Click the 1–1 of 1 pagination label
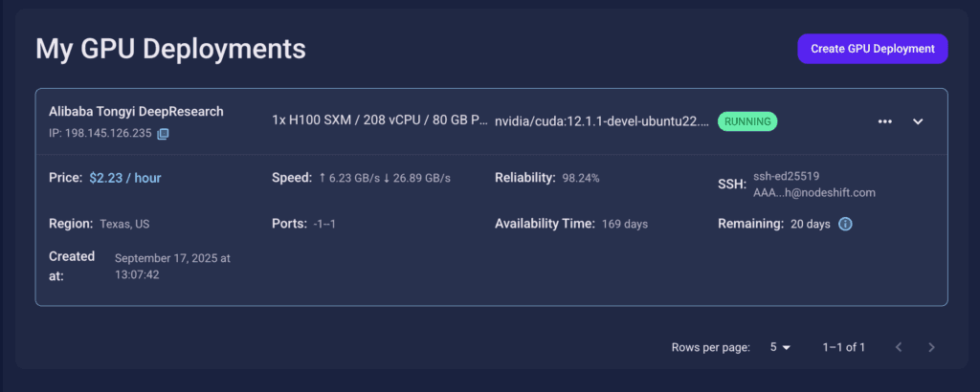 [844, 347]
